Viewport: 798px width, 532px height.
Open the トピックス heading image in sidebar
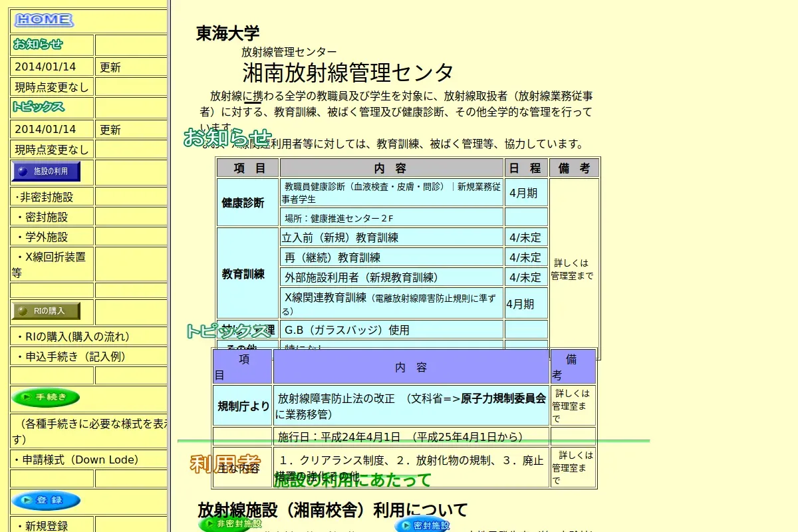[39, 106]
